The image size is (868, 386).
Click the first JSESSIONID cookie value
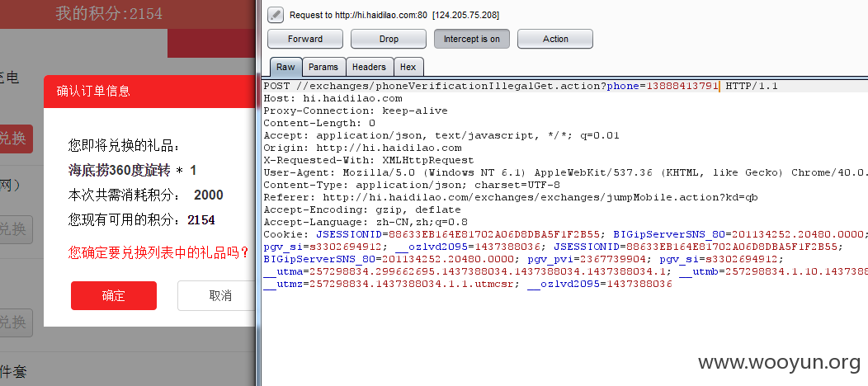coord(493,234)
